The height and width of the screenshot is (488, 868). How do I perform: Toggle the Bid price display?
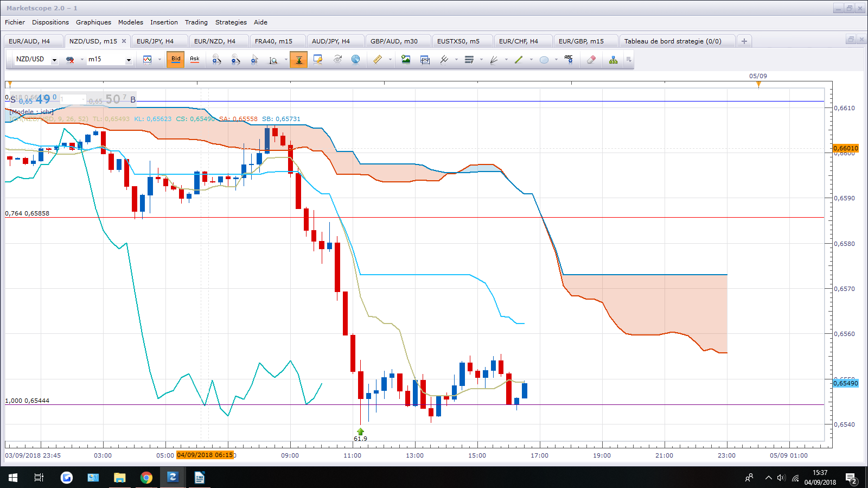[x=176, y=60]
